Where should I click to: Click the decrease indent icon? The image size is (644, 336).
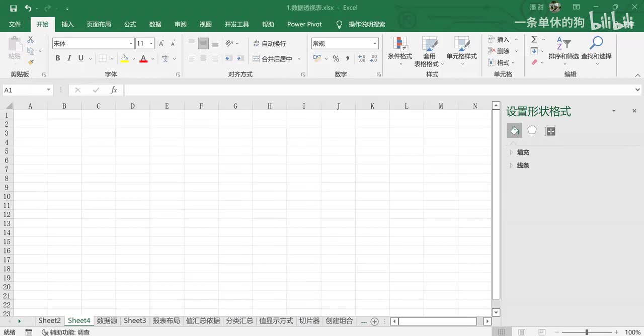click(x=229, y=59)
